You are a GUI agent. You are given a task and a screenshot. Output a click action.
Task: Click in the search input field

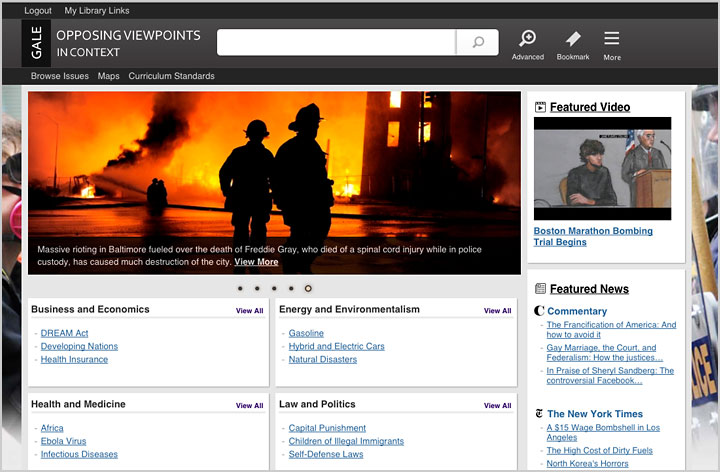336,42
